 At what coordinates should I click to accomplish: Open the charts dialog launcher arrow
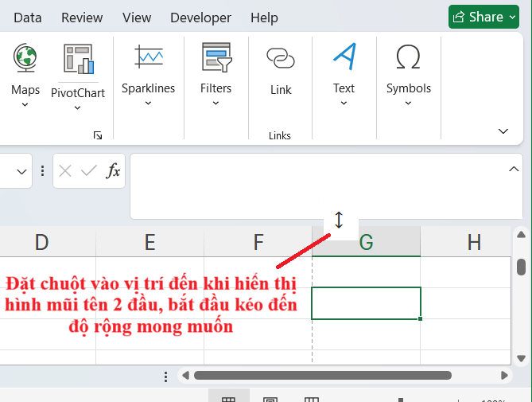click(x=98, y=135)
